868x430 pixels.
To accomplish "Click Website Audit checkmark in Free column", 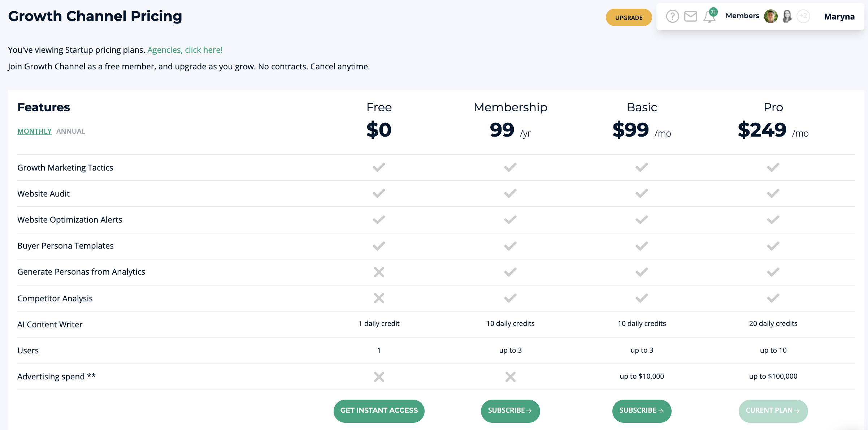I will coord(379,193).
